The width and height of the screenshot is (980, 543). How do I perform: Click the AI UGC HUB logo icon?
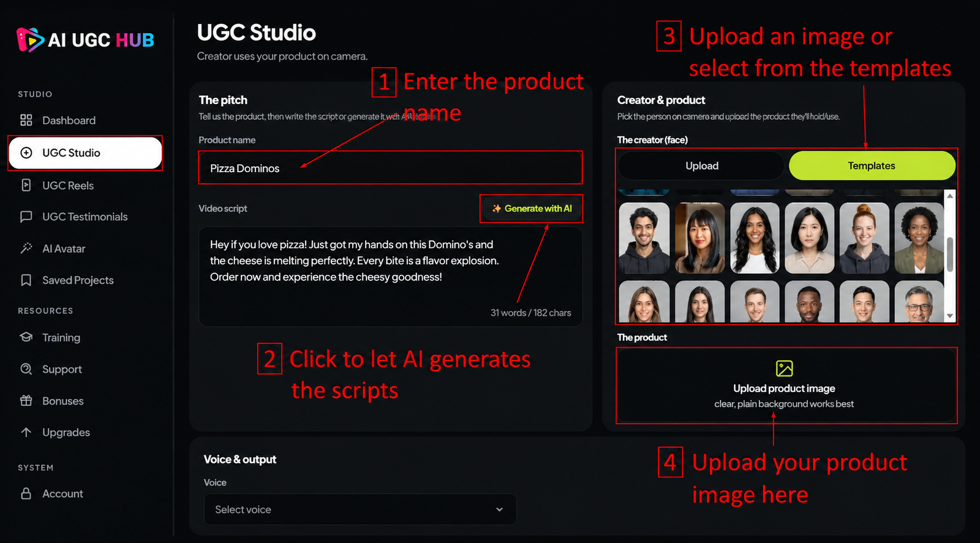pyautogui.click(x=31, y=40)
